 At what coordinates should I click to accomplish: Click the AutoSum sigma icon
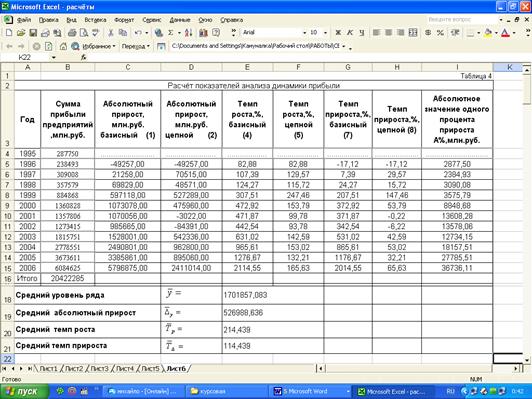point(171,33)
